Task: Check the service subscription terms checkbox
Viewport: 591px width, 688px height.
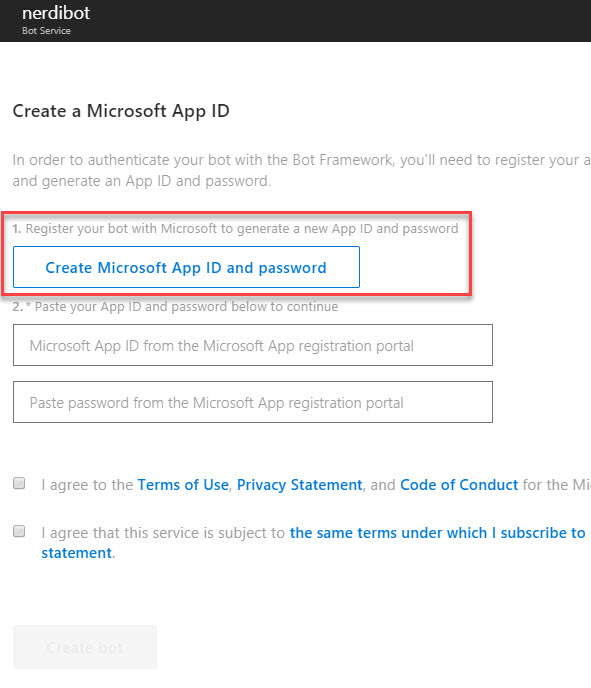Action: 19,531
